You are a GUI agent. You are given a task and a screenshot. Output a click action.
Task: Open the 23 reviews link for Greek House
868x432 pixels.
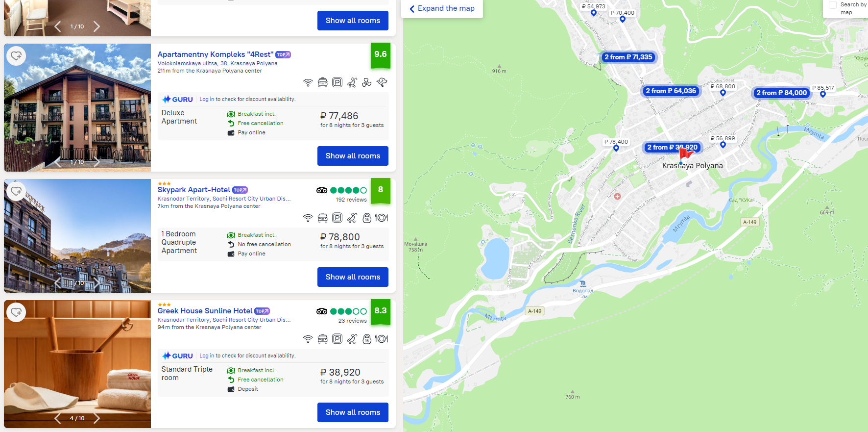(x=353, y=321)
